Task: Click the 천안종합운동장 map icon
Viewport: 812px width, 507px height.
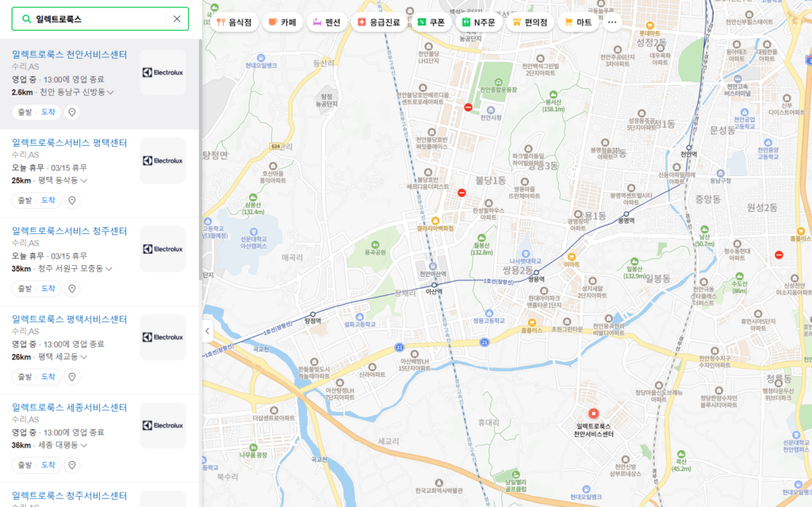Action: 498,82
